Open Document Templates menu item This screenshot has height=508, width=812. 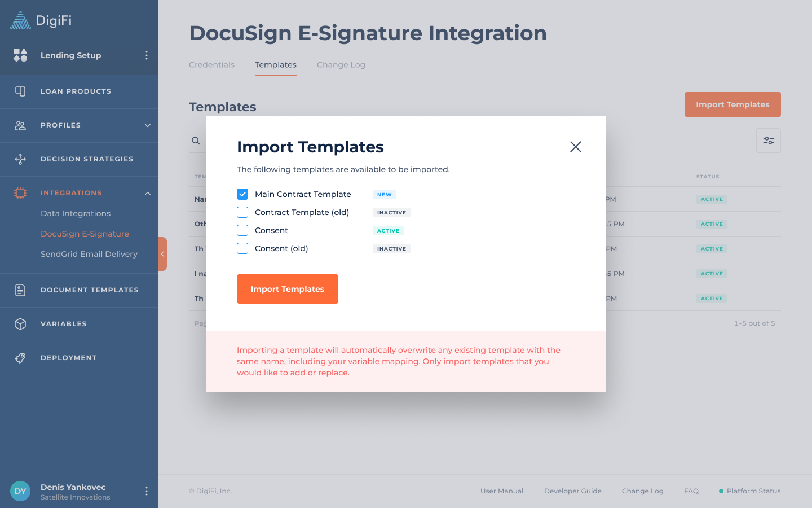[79, 290]
